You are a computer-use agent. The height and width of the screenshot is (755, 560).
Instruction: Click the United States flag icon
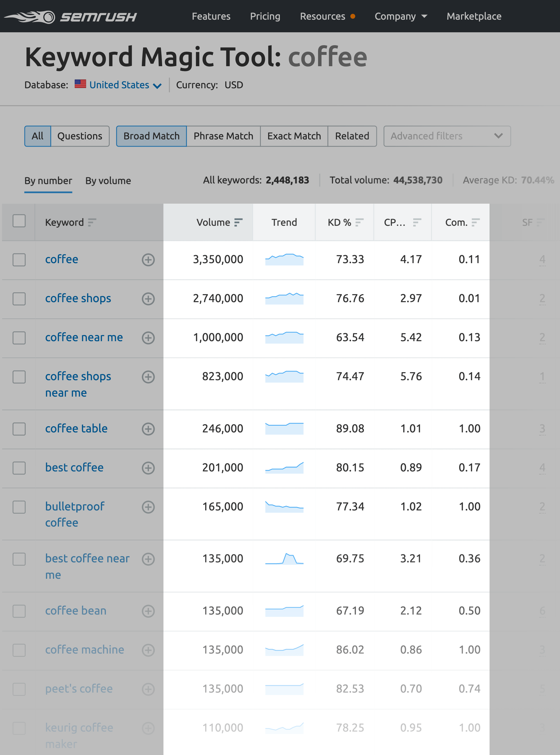(x=80, y=84)
